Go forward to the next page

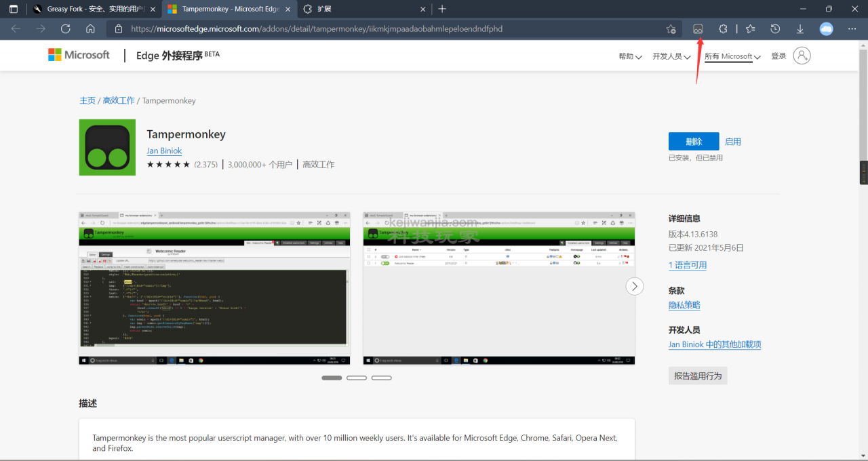click(41, 29)
